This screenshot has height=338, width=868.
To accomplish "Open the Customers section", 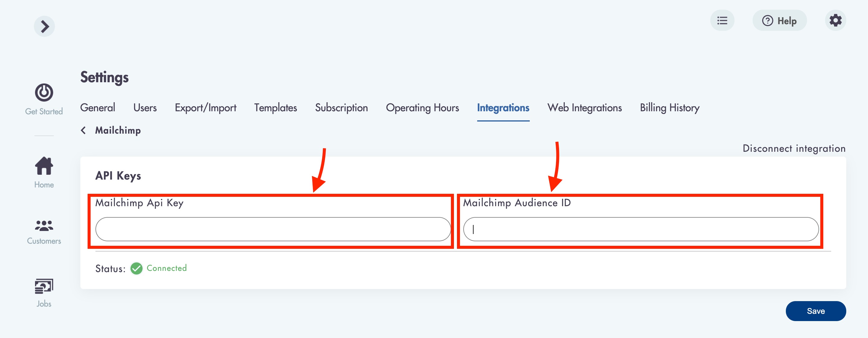I will click(44, 232).
